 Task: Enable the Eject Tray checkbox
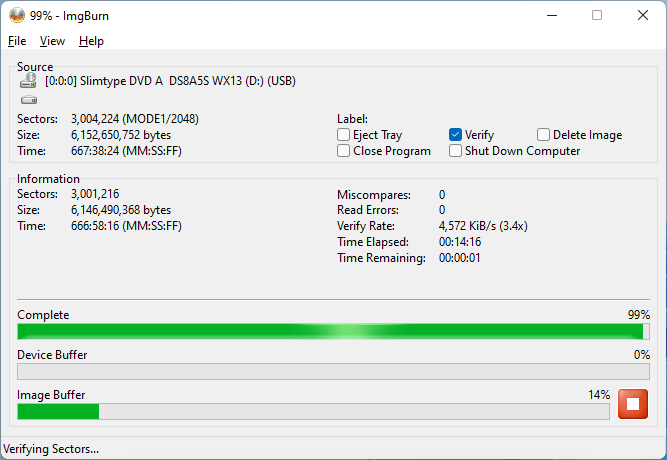pyautogui.click(x=344, y=135)
